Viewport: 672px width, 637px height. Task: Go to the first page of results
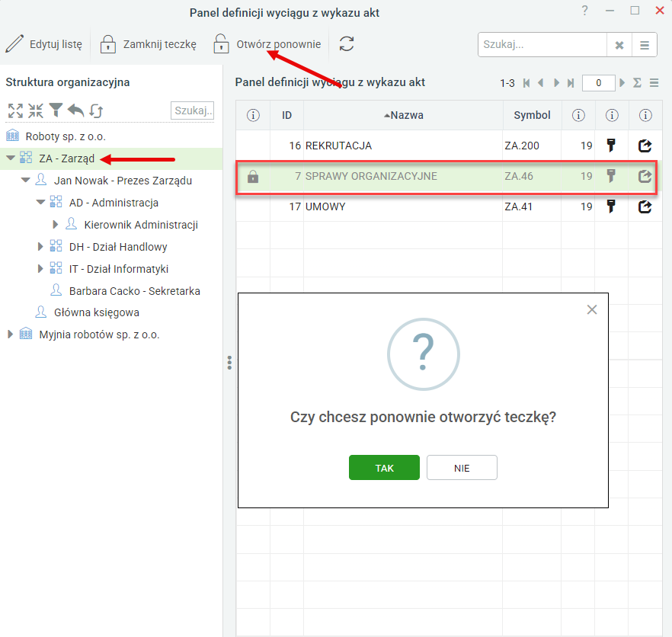(x=526, y=83)
